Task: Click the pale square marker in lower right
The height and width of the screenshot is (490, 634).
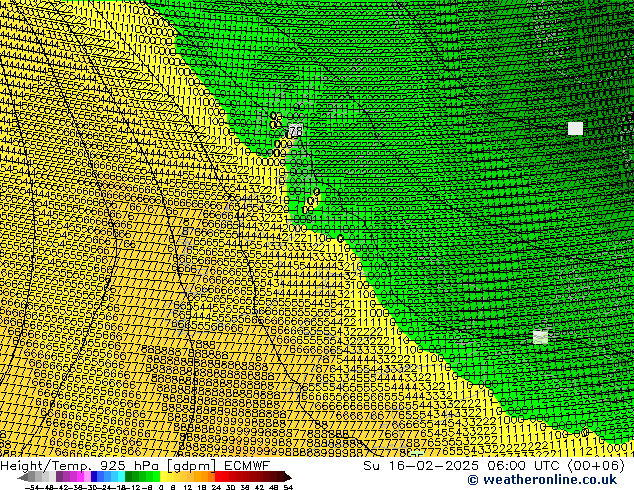Action: [x=540, y=337]
